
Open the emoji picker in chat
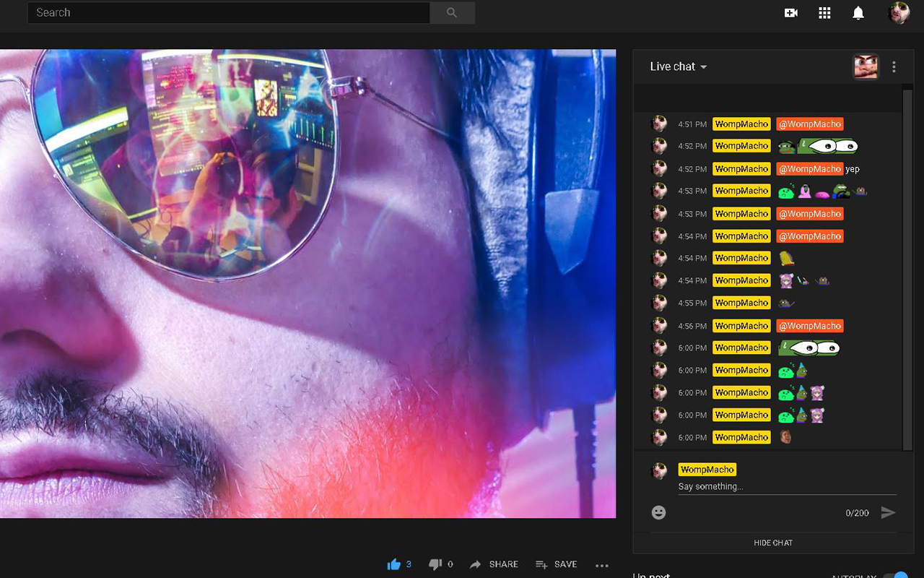point(658,512)
